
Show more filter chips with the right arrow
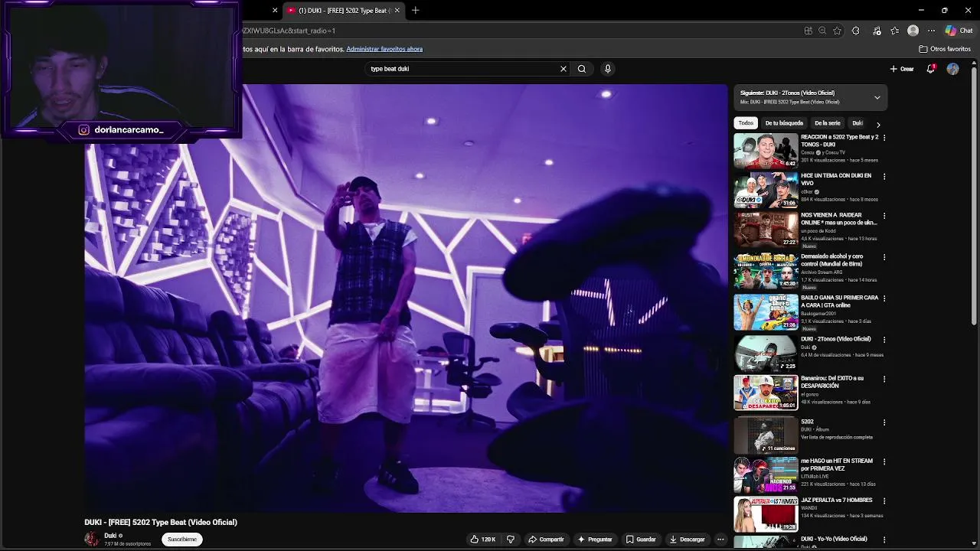[x=878, y=124]
